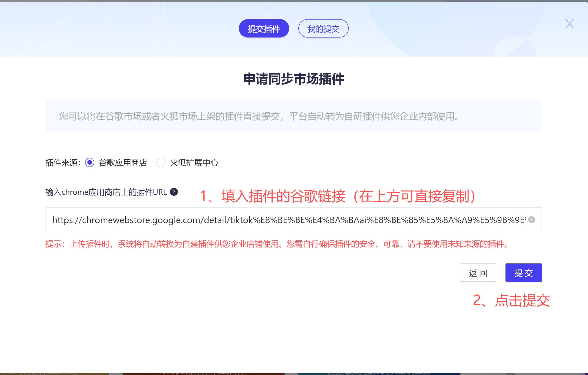This screenshot has width=588, height=375.
Task: Clear the URL field with the x icon
Action: click(532, 220)
